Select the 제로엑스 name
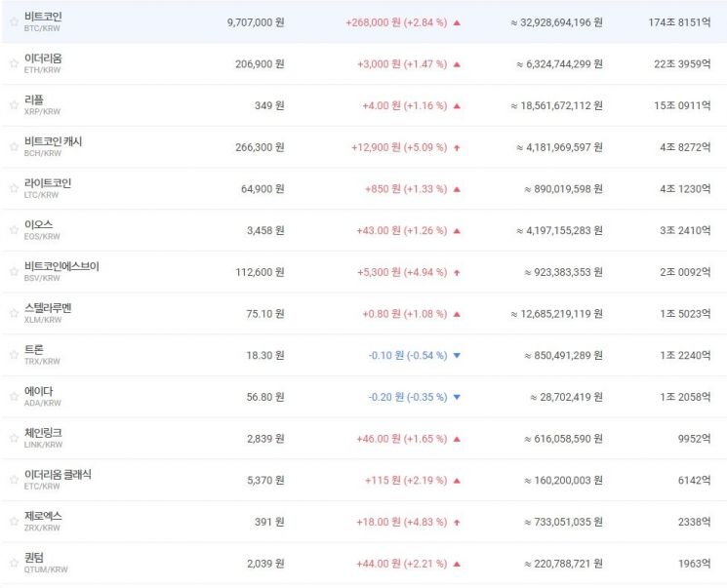 (x=43, y=516)
